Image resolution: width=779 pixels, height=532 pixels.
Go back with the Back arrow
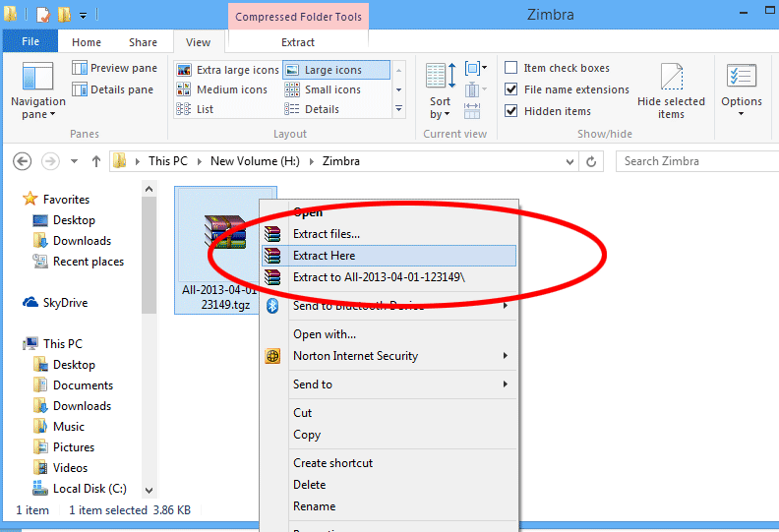22,161
